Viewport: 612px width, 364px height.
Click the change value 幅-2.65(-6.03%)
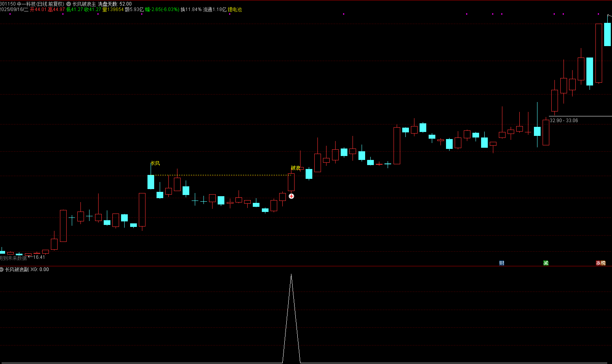[162, 9]
